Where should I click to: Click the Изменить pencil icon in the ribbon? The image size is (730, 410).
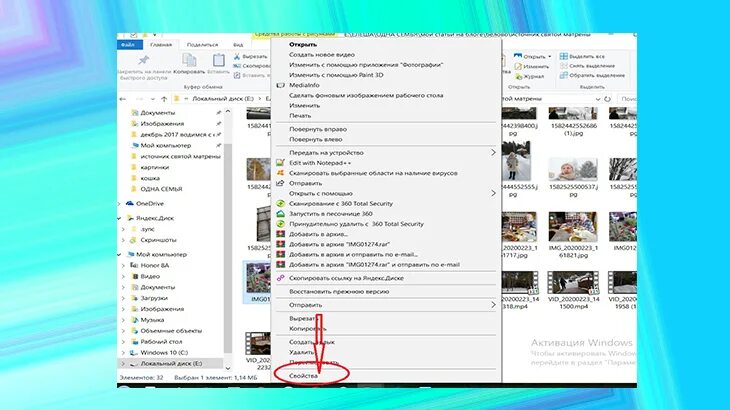518,67
